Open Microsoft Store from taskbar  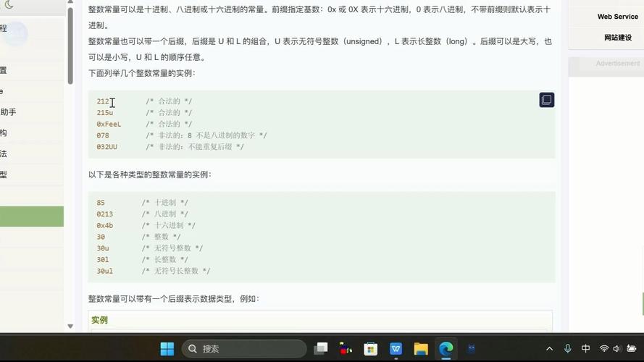370,349
